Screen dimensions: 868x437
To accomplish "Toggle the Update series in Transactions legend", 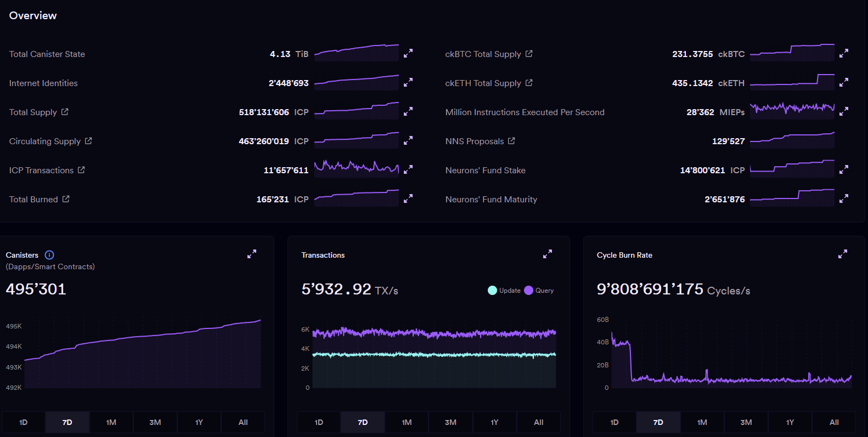I will (x=504, y=291).
